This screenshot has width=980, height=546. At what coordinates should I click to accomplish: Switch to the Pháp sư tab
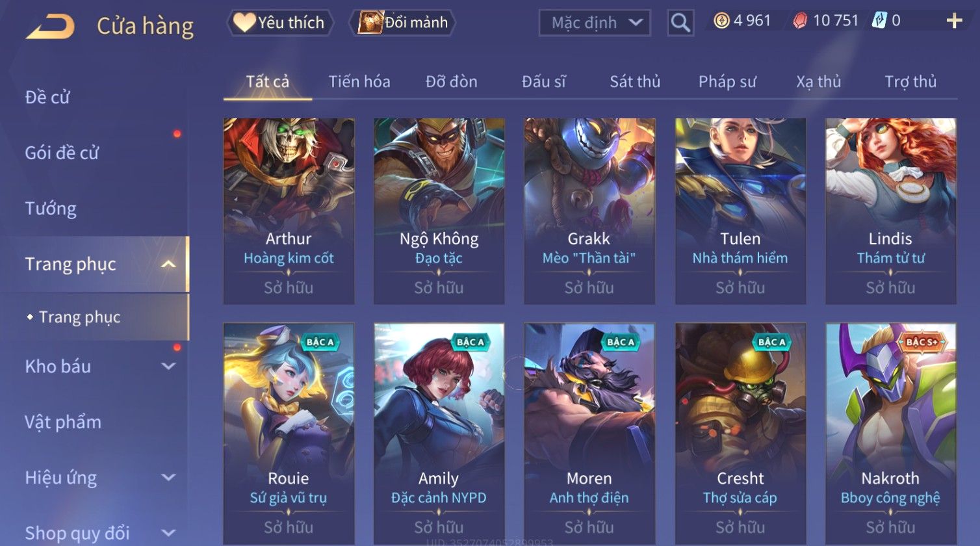(x=727, y=81)
